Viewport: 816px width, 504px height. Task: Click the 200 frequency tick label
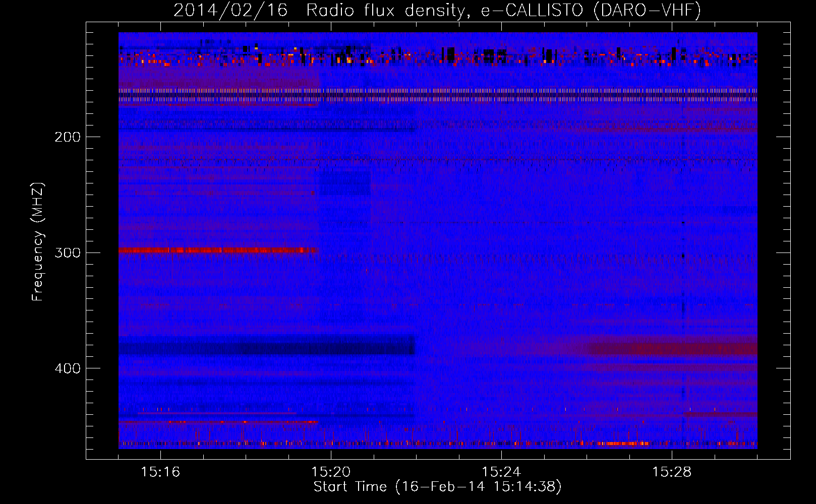68,137
